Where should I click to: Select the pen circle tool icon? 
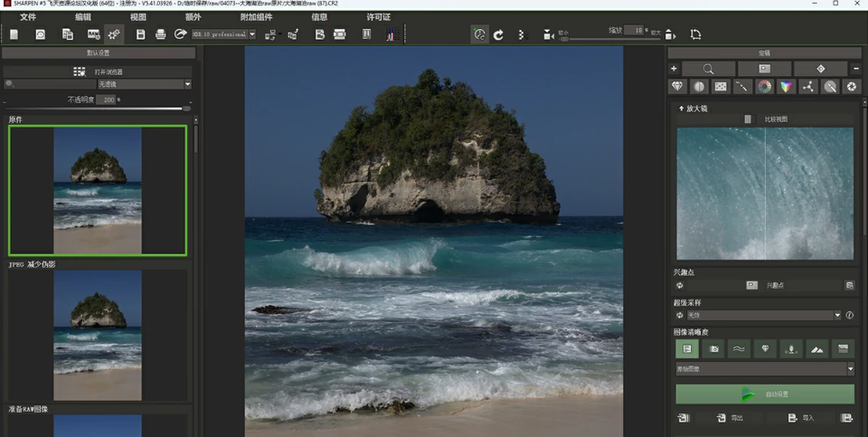830,87
